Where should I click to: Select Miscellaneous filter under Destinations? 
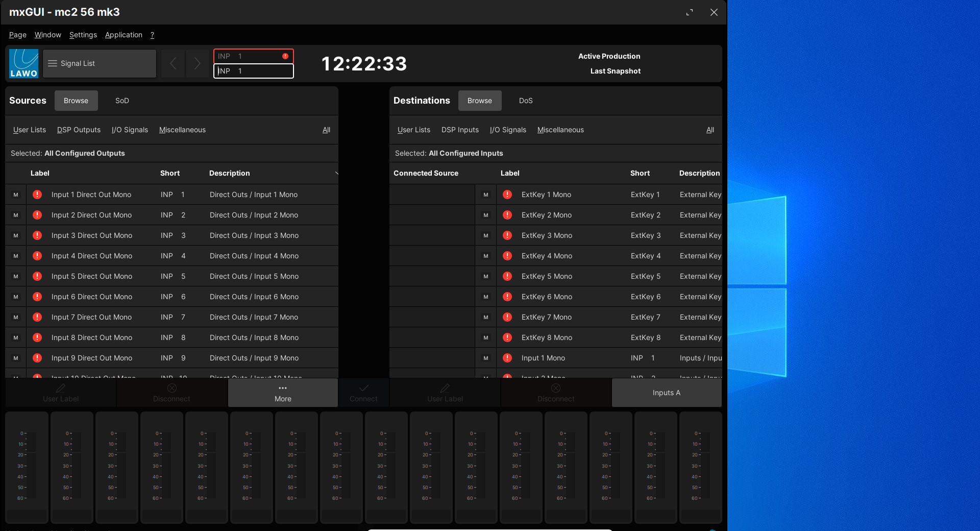coord(560,130)
